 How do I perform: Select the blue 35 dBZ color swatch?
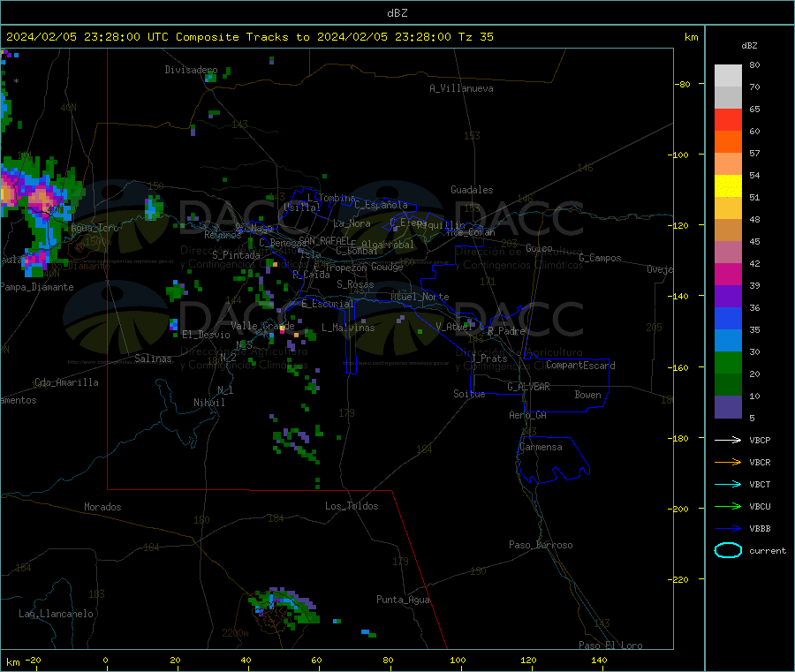point(728,318)
